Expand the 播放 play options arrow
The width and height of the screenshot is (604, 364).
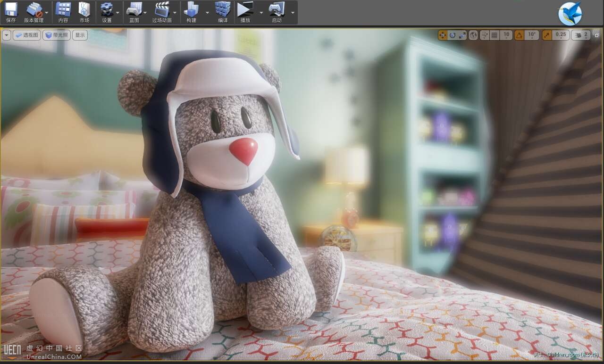(261, 12)
